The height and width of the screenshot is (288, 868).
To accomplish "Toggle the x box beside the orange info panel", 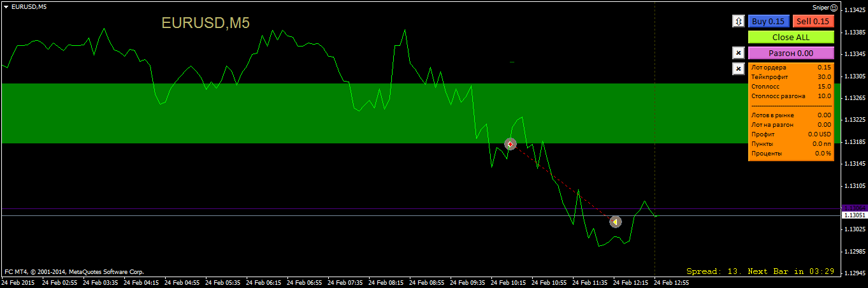I will [x=739, y=69].
